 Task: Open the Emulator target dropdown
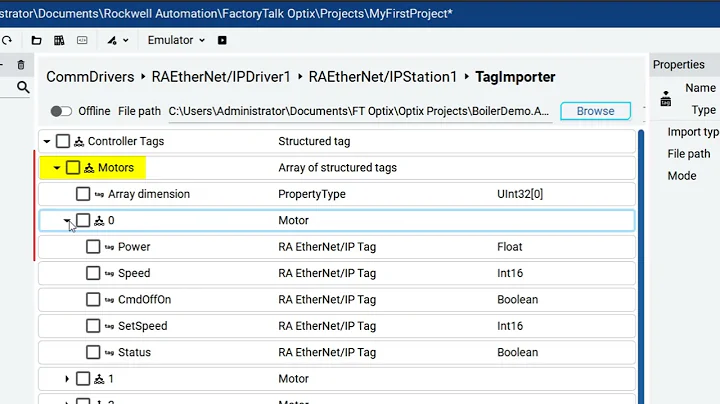pos(176,40)
